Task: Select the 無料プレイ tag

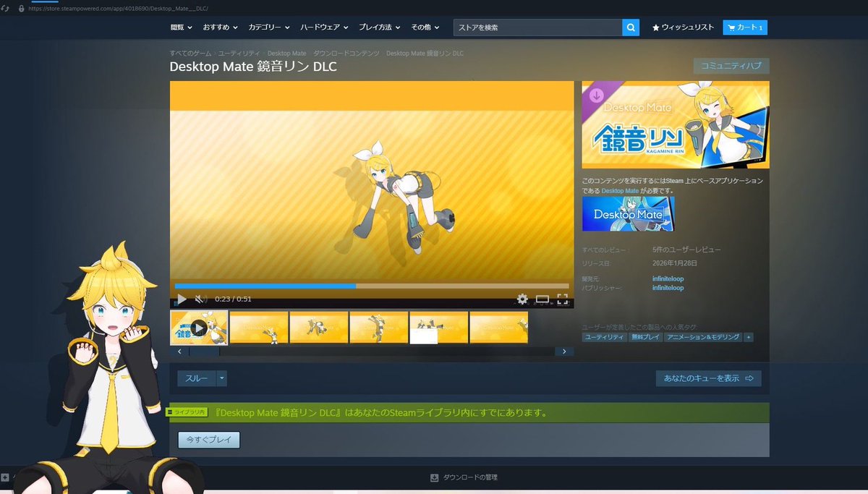Action: pyautogui.click(x=645, y=337)
